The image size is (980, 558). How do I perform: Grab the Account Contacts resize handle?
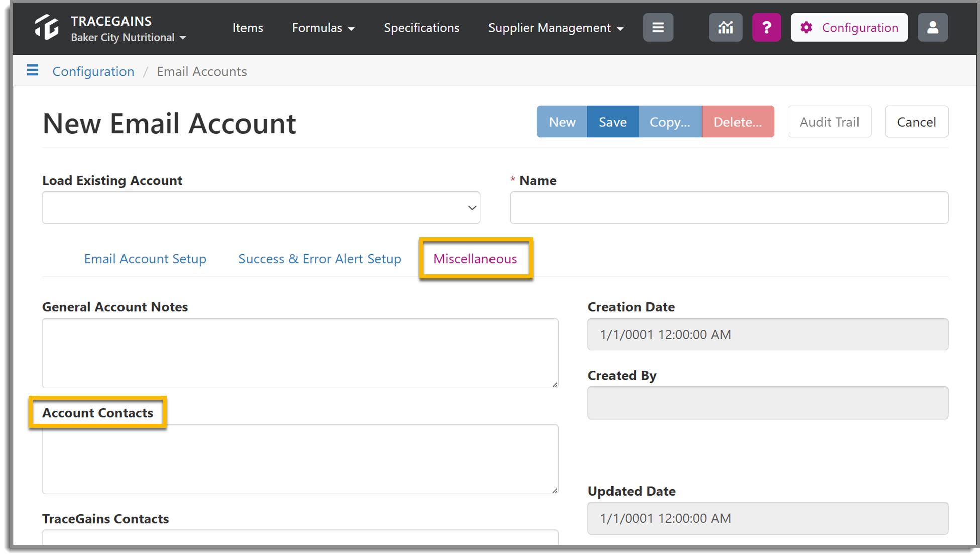(555, 490)
